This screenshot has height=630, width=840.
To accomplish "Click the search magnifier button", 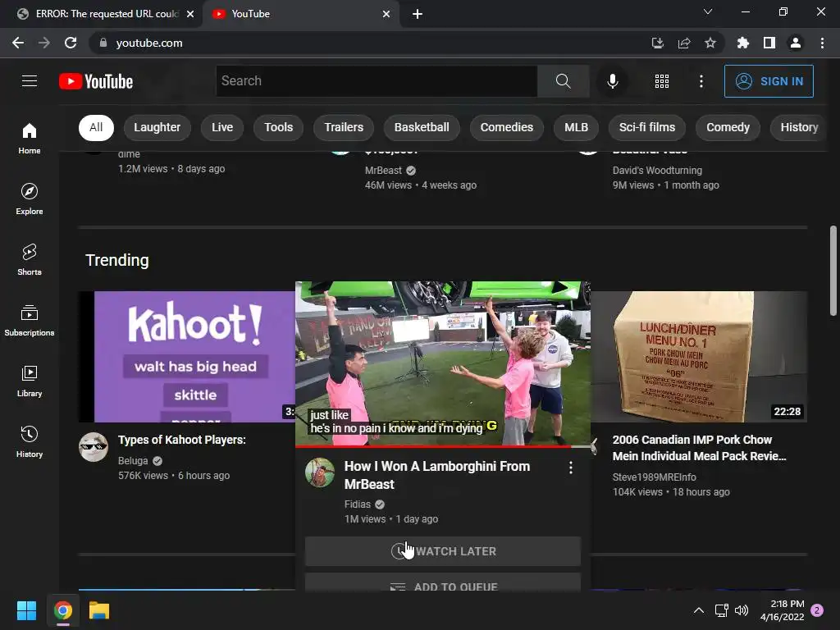I will coord(563,81).
